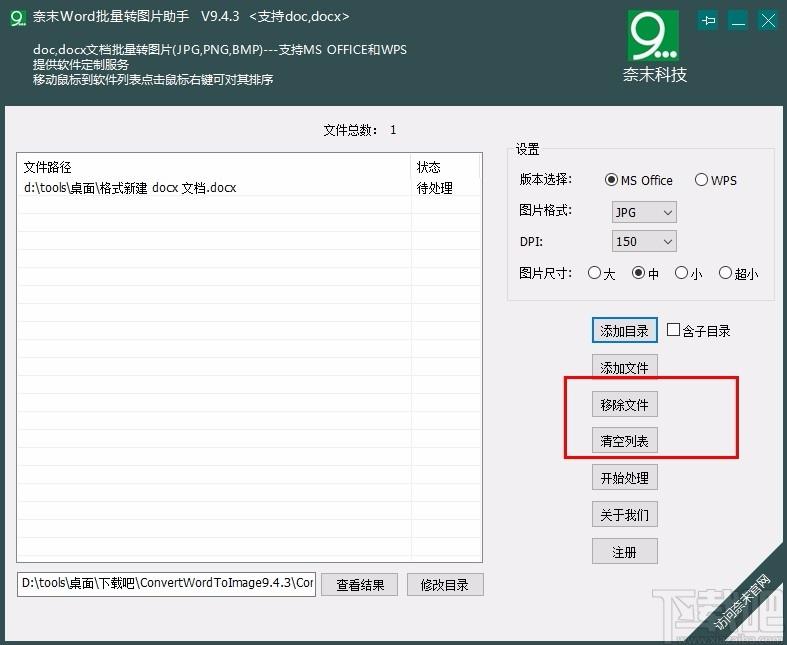
Task: Click the output directory path field
Action: click(166, 584)
